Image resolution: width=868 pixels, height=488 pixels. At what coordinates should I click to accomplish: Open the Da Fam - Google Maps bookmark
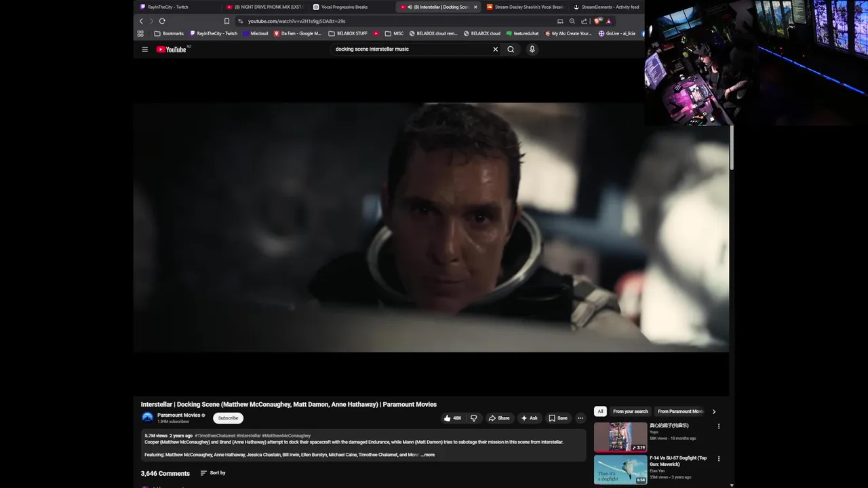298,33
